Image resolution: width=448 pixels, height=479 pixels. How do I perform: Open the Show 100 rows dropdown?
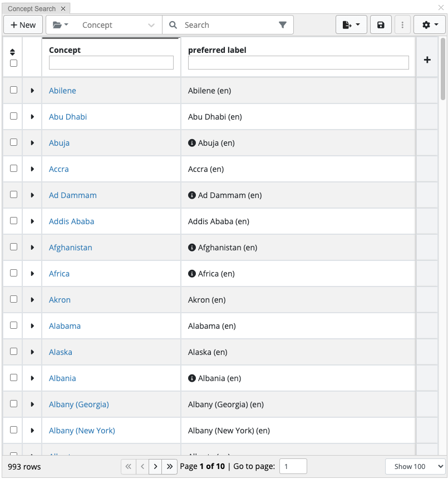(415, 466)
